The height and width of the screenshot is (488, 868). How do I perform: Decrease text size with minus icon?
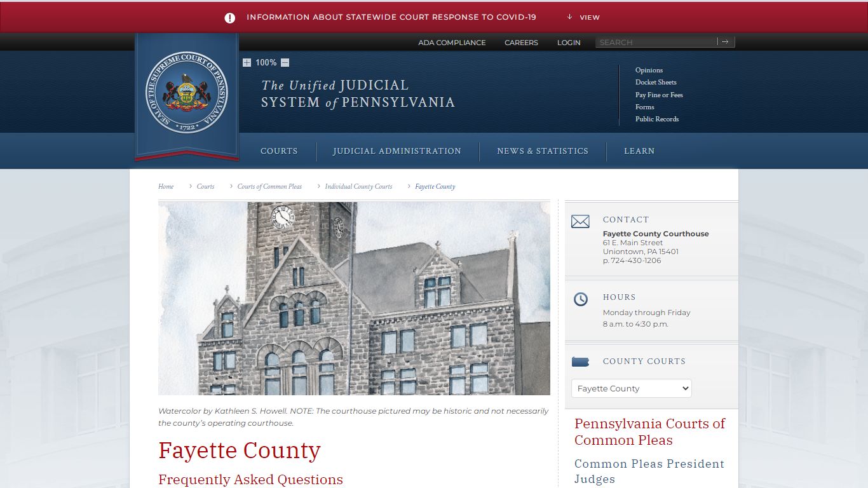point(285,62)
